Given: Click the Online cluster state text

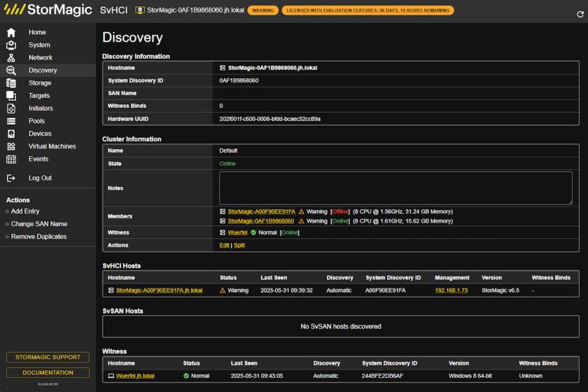Looking at the screenshot, I should (227, 164).
